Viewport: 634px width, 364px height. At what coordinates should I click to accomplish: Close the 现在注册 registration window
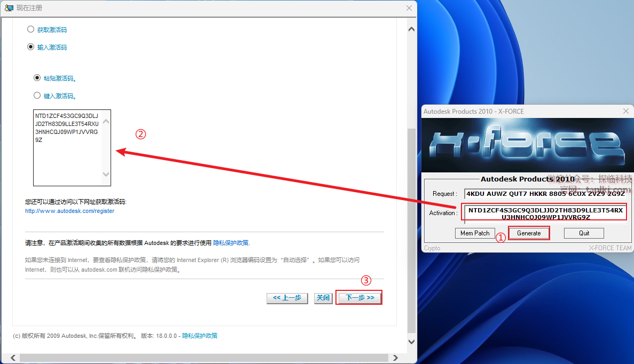(409, 8)
